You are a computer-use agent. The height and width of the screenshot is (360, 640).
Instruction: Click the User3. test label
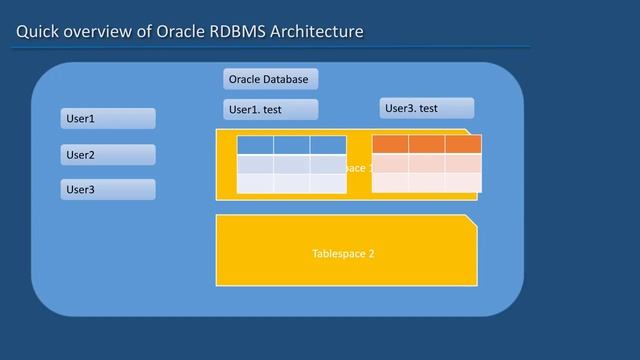[427, 108]
